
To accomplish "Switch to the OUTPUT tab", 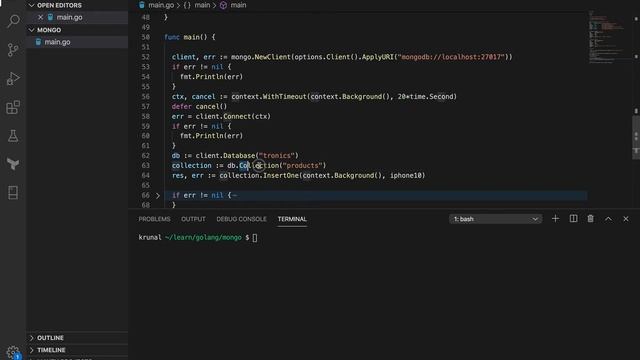I will pos(193,219).
